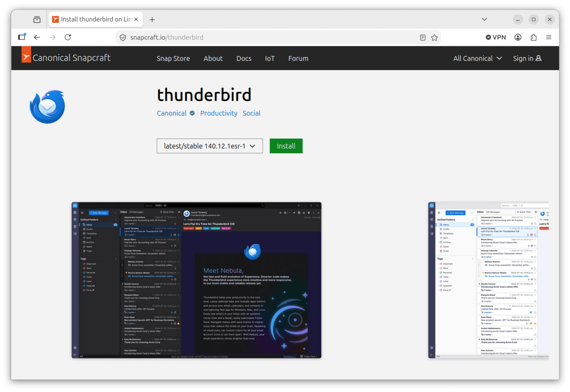Click the verified account badge

[x=192, y=113]
